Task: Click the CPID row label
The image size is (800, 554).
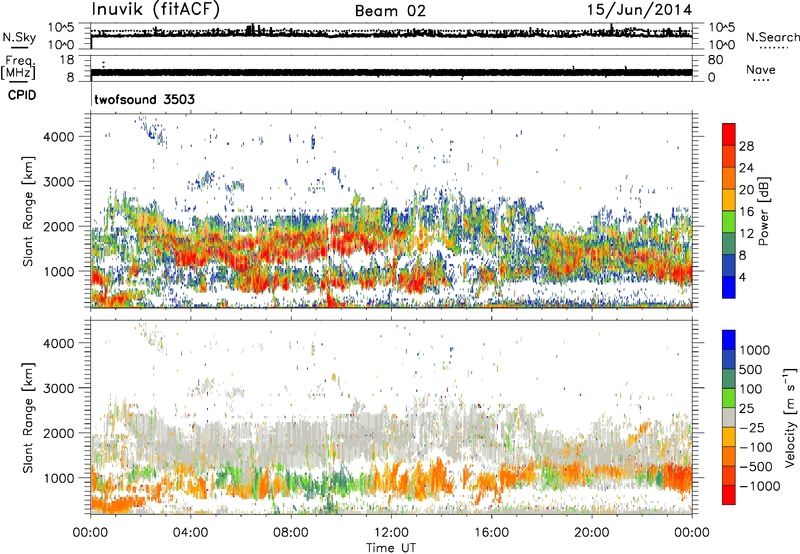Action: pyautogui.click(x=22, y=95)
